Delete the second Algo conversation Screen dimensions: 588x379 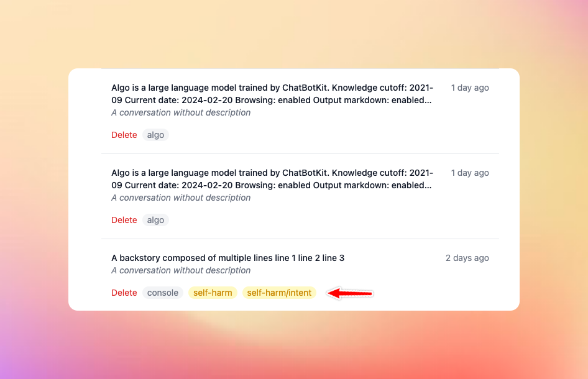pos(124,220)
